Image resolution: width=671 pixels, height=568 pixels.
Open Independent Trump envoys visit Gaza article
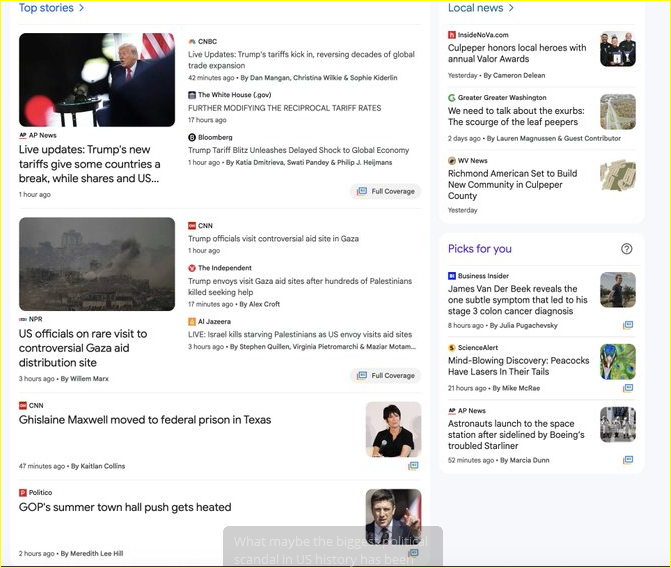click(300, 286)
